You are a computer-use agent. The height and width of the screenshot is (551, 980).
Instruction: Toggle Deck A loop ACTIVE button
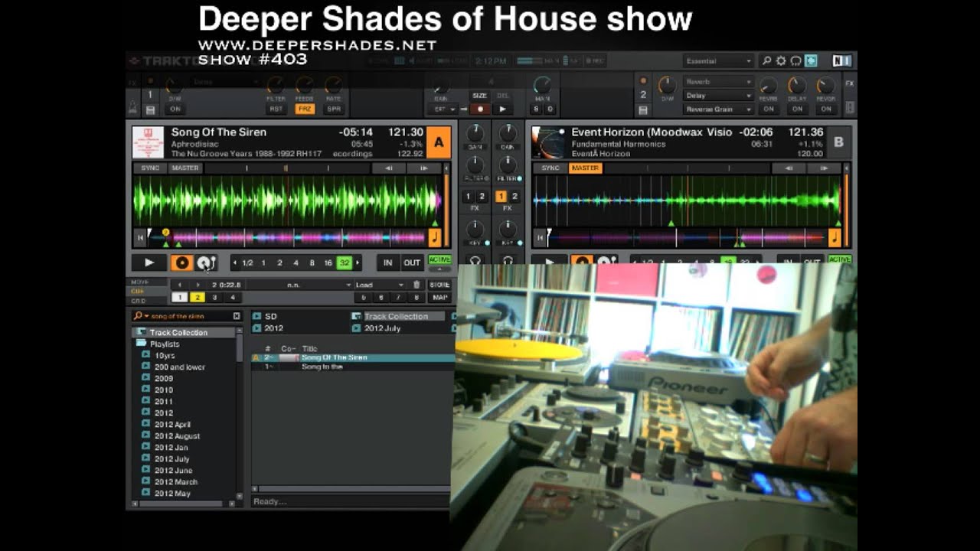tap(439, 259)
